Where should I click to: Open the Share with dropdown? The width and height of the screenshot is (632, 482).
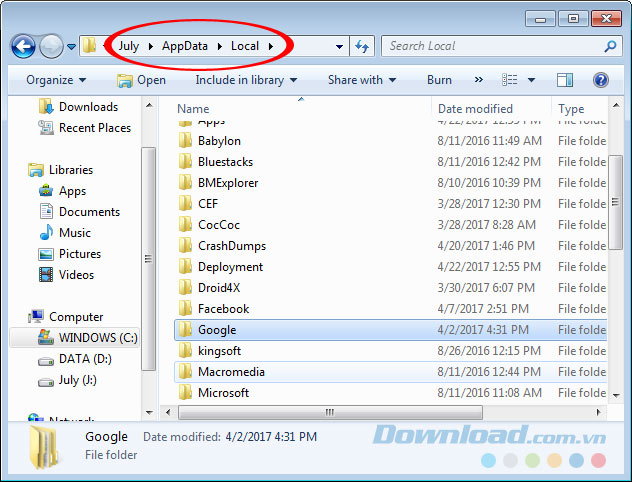(x=361, y=80)
